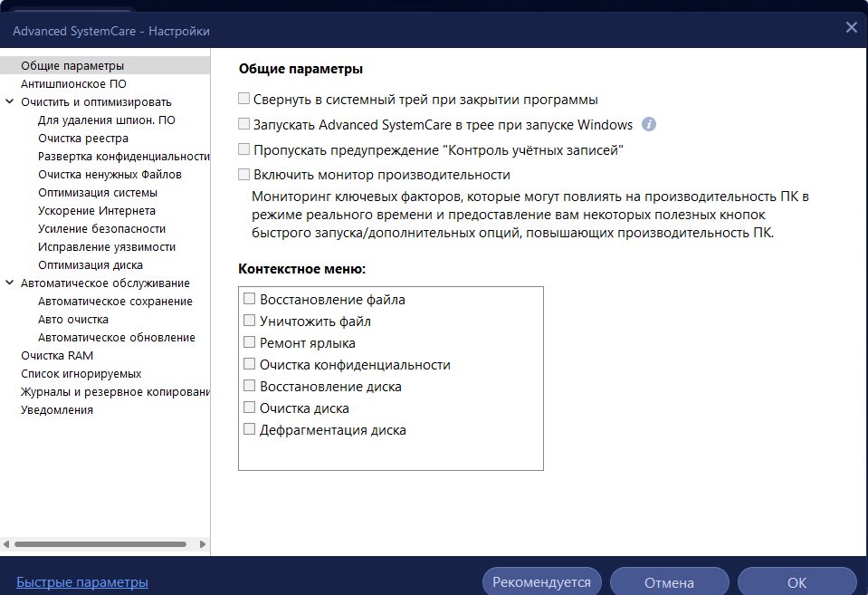Toggle launch Advanced SystemCare at Windows startup

244,123
